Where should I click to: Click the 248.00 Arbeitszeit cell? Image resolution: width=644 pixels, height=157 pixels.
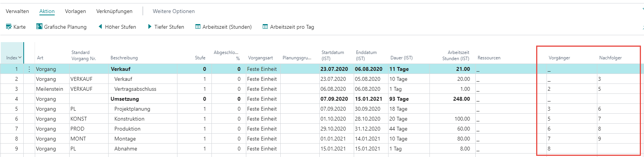point(462,99)
